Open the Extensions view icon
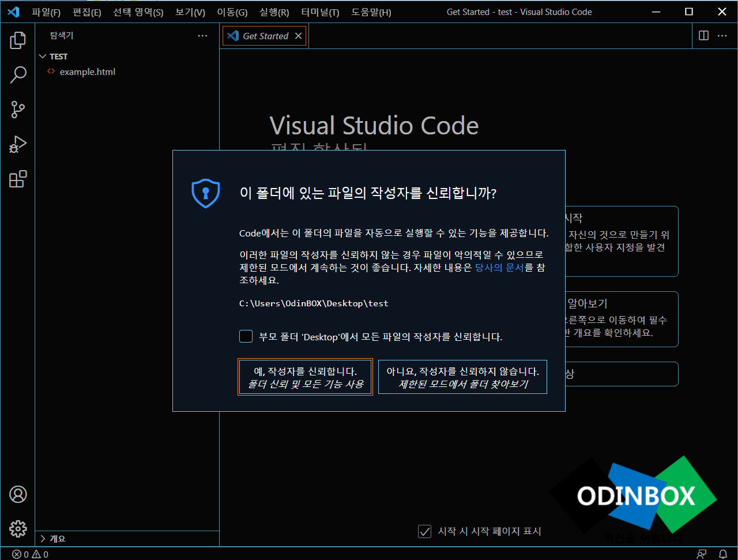738x560 pixels. coord(18,179)
